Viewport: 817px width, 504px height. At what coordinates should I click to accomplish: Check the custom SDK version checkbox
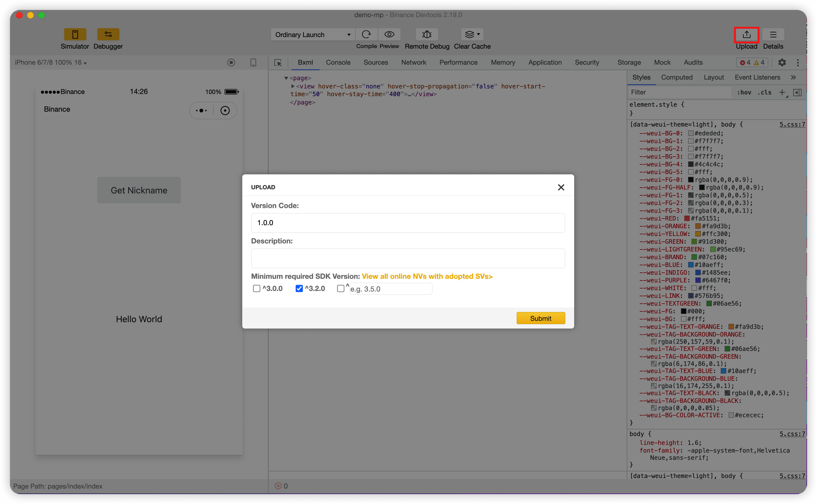[x=340, y=288]
